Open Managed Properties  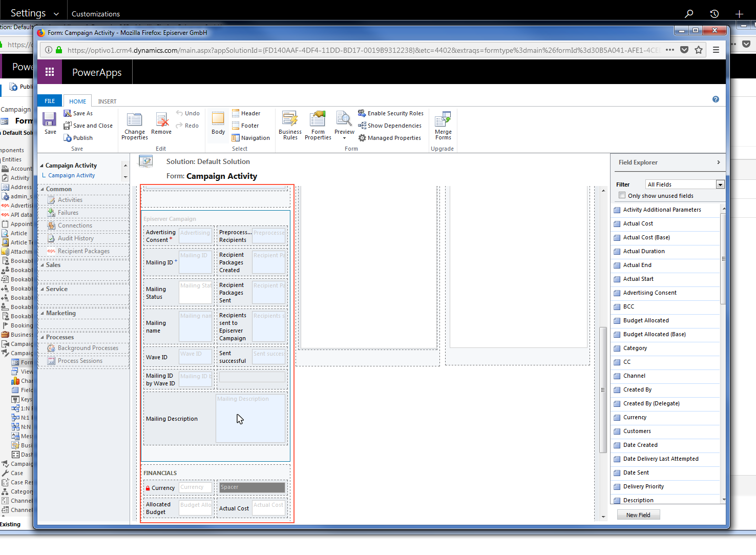pyautogui.click(x=389, y=138)
